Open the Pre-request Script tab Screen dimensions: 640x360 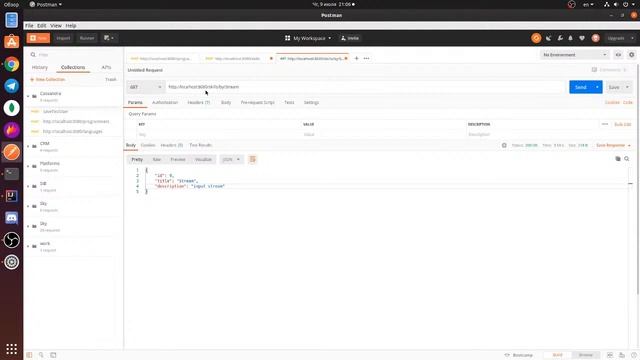pyautogui.click(x=258, y=102)
